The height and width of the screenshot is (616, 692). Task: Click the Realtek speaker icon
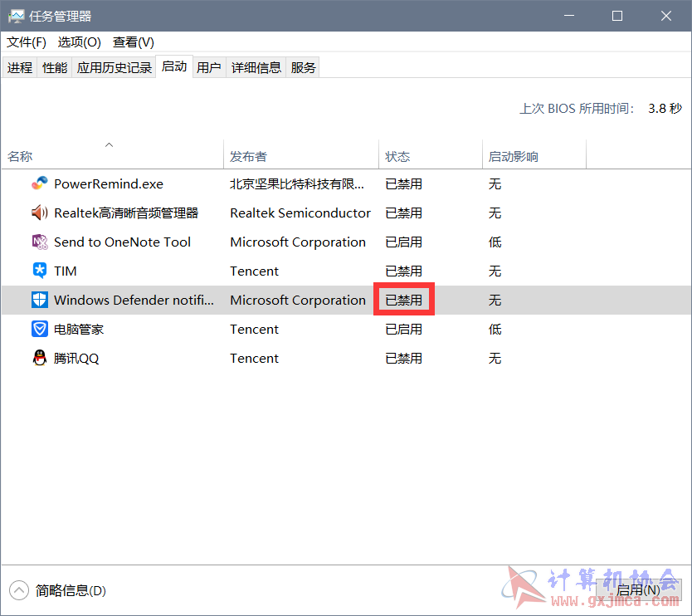[x=39, y=213]
